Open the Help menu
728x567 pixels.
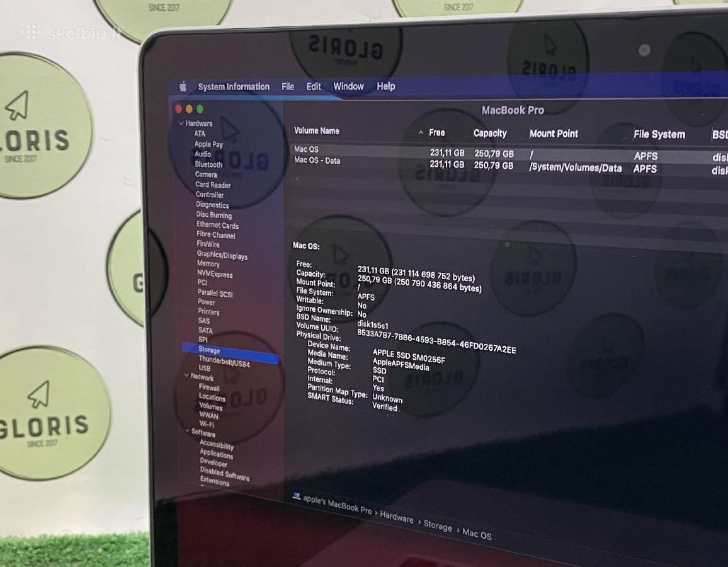[x=386, y=86]
